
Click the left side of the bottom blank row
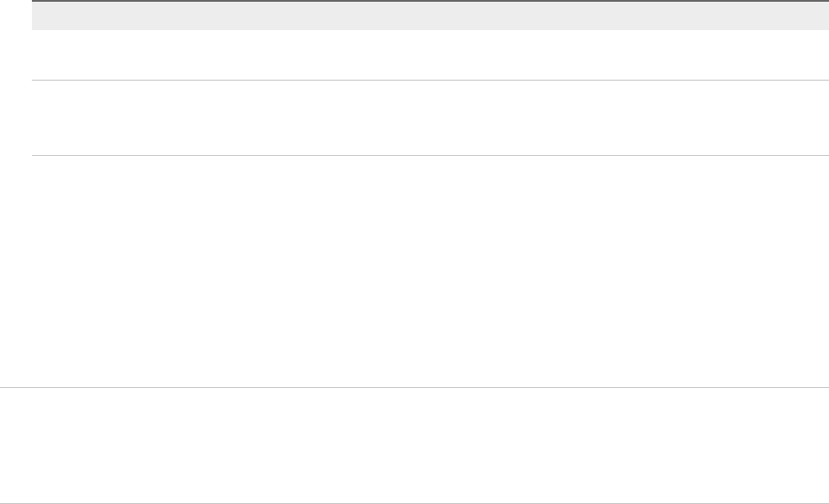(x=53, y=445)
